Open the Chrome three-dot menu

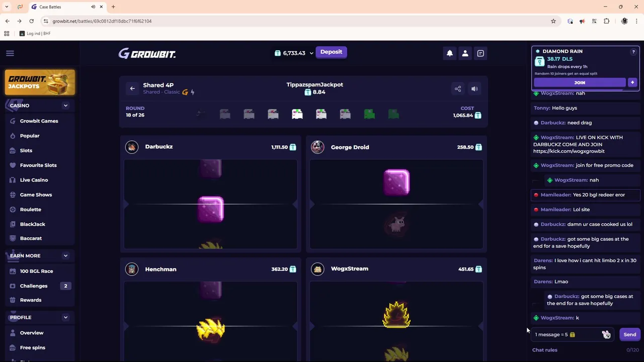(x=637, y=21)
